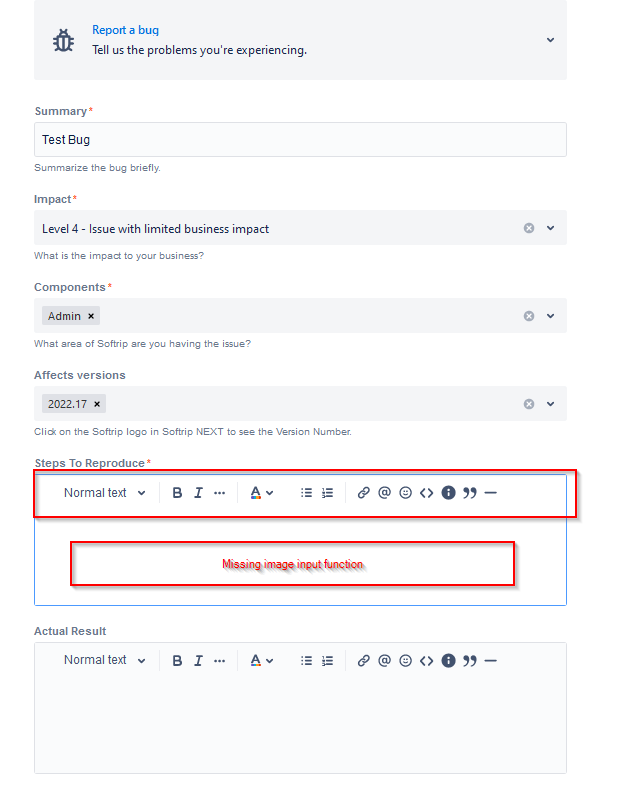641x788 pixels.
Task: Insert divider in Steps To Reproduce editor
Action: click(x=491, y=493)
